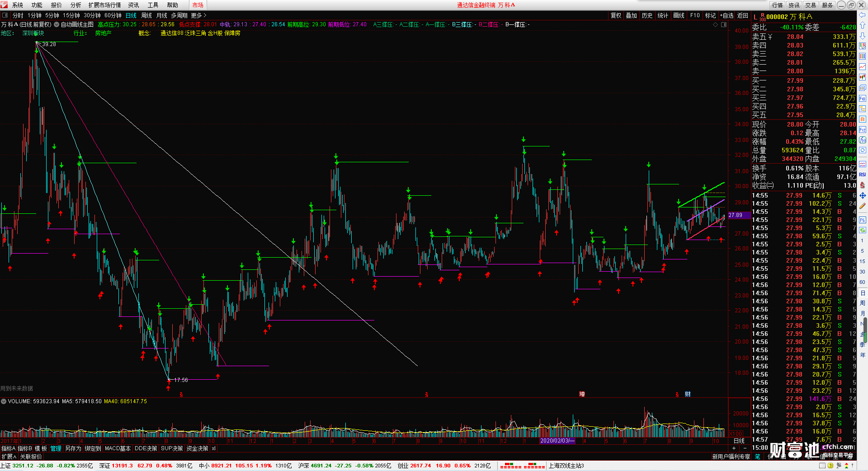The image size is (868, 471).
Task: Click the 新用户福利专享 link
Action: (731, 457)
